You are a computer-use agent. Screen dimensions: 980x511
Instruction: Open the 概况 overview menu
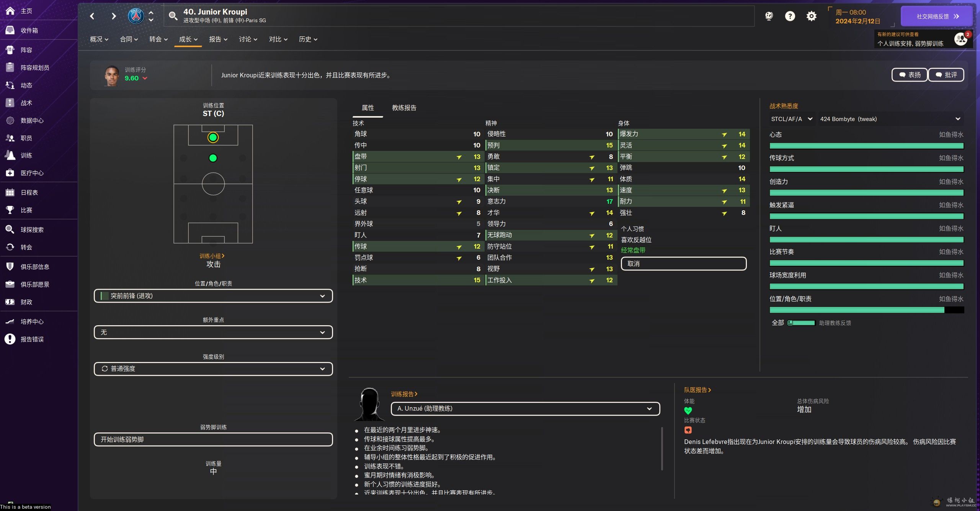coord(99,39)
